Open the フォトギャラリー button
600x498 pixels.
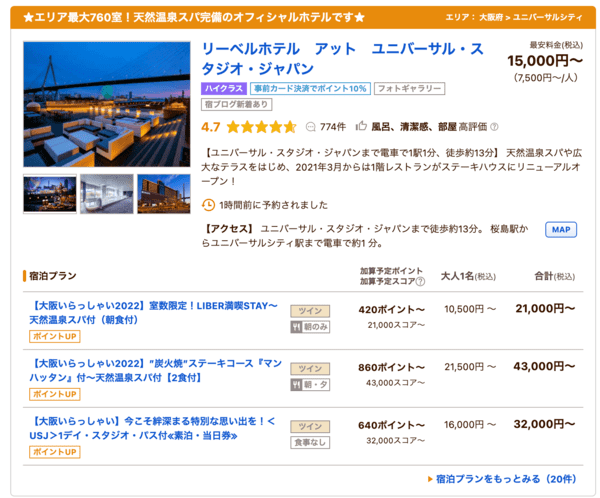pyautogui.click(x=409, y=88)
